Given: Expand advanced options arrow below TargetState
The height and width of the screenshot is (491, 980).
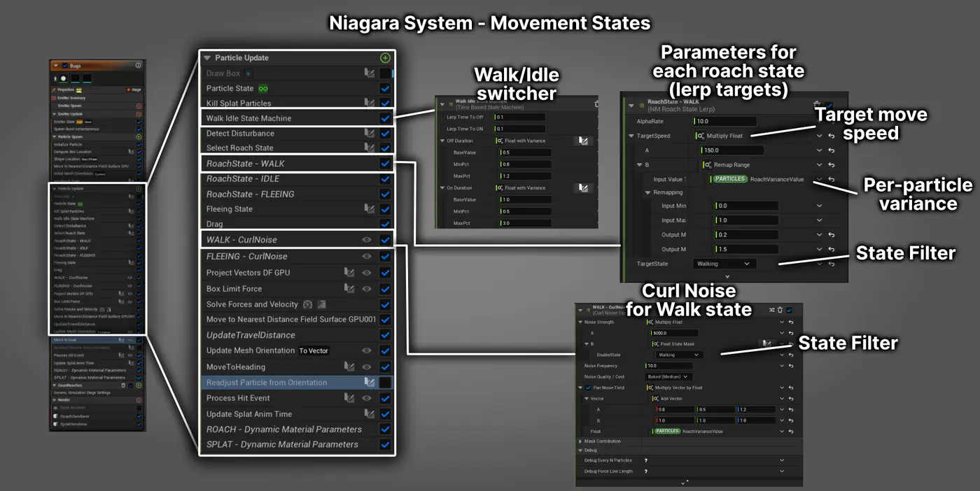Looking at the screenshot, I should pyautogui.click(x=727, y=277).
